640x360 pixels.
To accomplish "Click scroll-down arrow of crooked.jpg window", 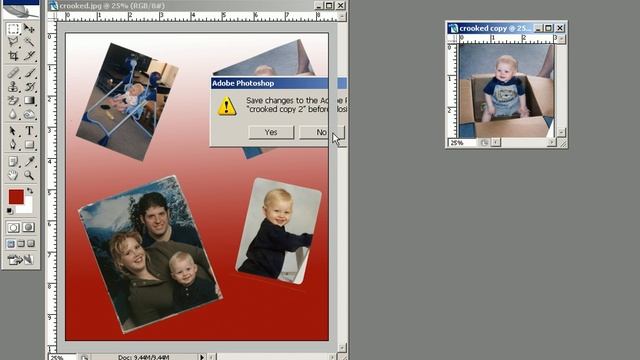I will tap(342, 347).
